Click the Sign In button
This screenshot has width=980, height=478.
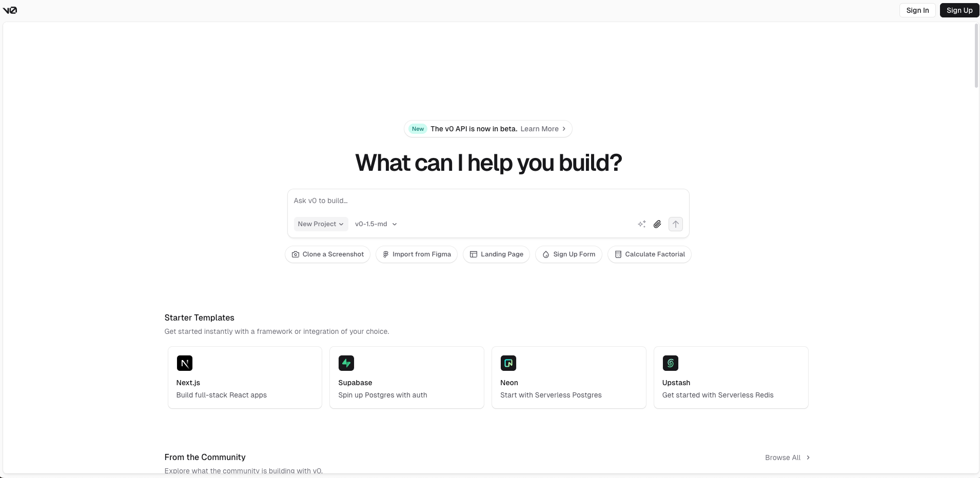[x=917, y=10]
